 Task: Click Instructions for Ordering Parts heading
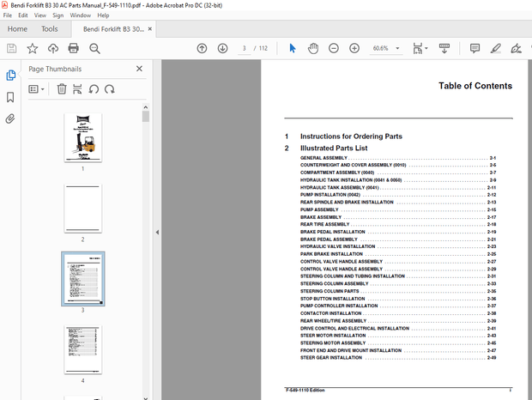coord(351,136)
